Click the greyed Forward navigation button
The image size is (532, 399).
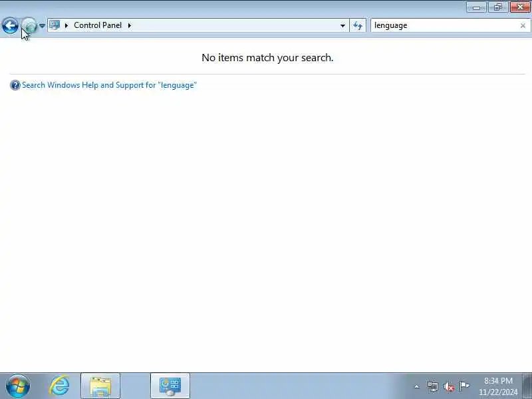tap(29, 26)
